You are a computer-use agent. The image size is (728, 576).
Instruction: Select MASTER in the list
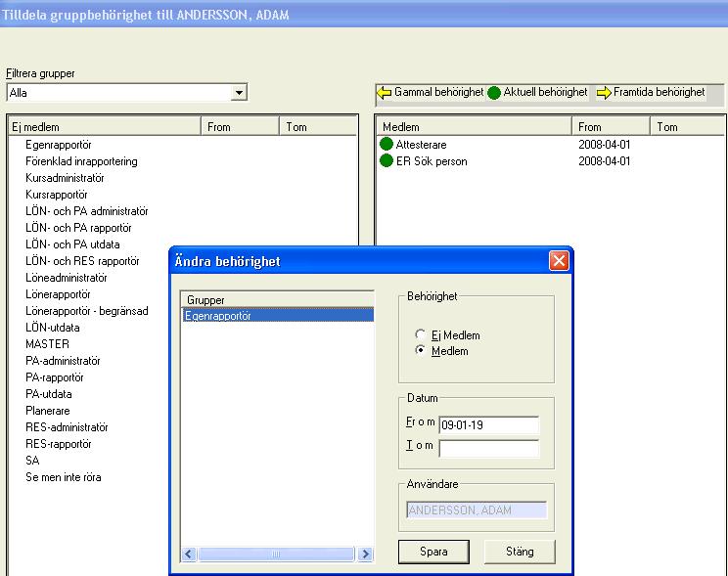tap(47, 344)
